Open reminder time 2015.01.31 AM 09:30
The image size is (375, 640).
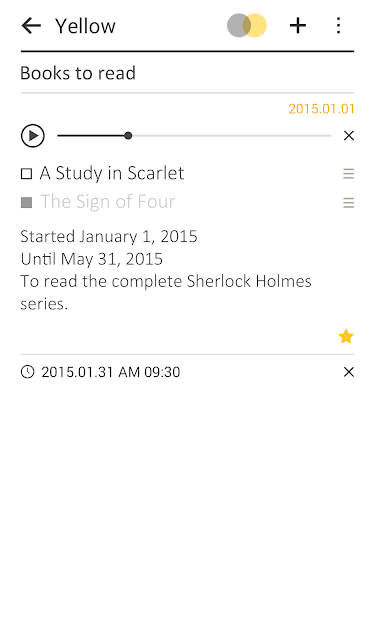pyautogui.click(x=111, y=372)
